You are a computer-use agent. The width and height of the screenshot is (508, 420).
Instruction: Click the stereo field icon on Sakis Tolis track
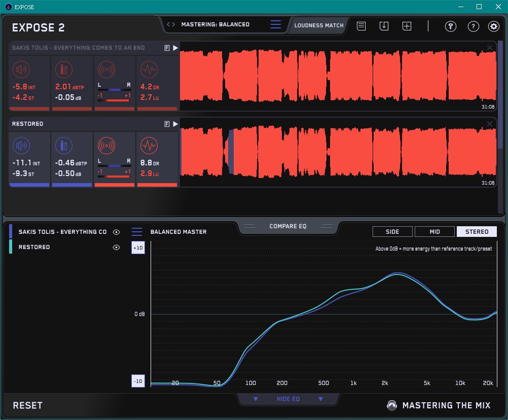point(106,70)
